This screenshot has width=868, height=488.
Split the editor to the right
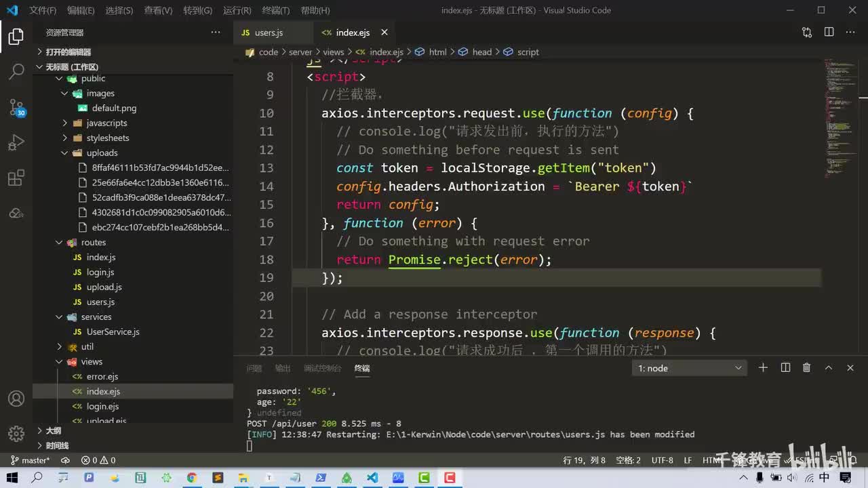tap(829, 33)
